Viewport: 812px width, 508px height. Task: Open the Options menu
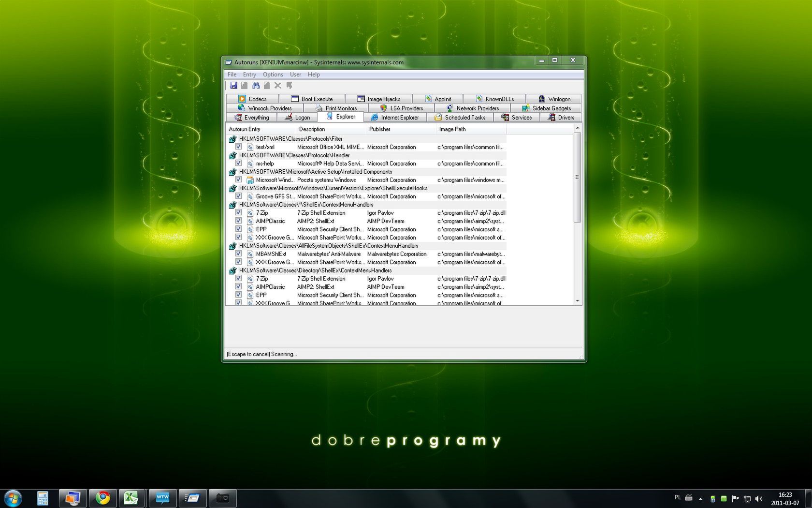coord(273,75)
